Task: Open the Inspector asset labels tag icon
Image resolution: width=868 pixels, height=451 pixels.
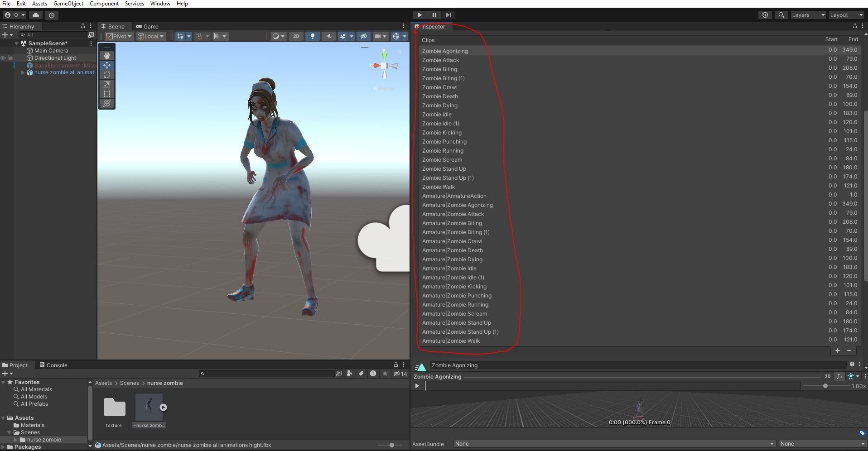Action: (x=862, y=433)
